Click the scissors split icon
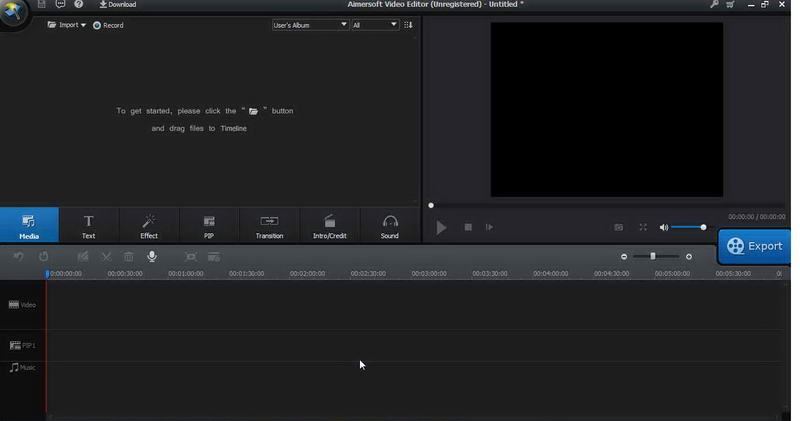This screenshot has width=800, height=421. 106,256
